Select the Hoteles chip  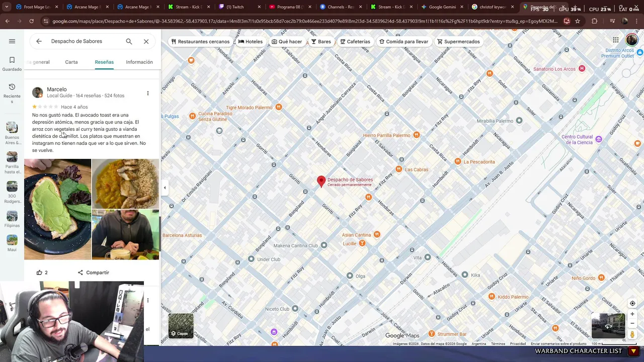(251, 41)
